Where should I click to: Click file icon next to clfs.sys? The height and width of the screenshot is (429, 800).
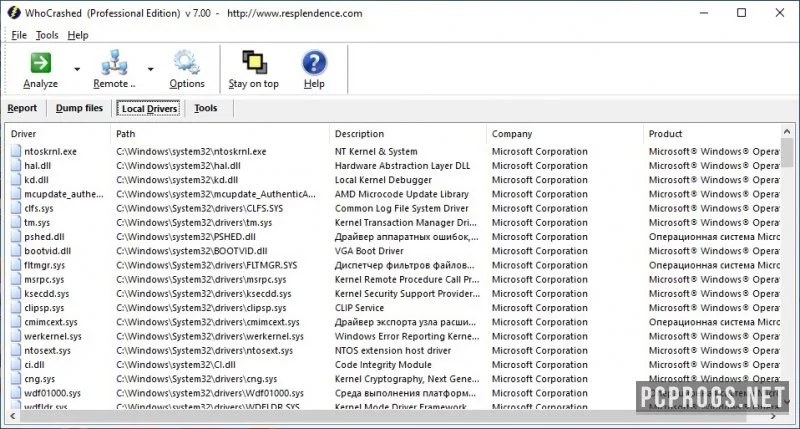(x=16, y=209)
